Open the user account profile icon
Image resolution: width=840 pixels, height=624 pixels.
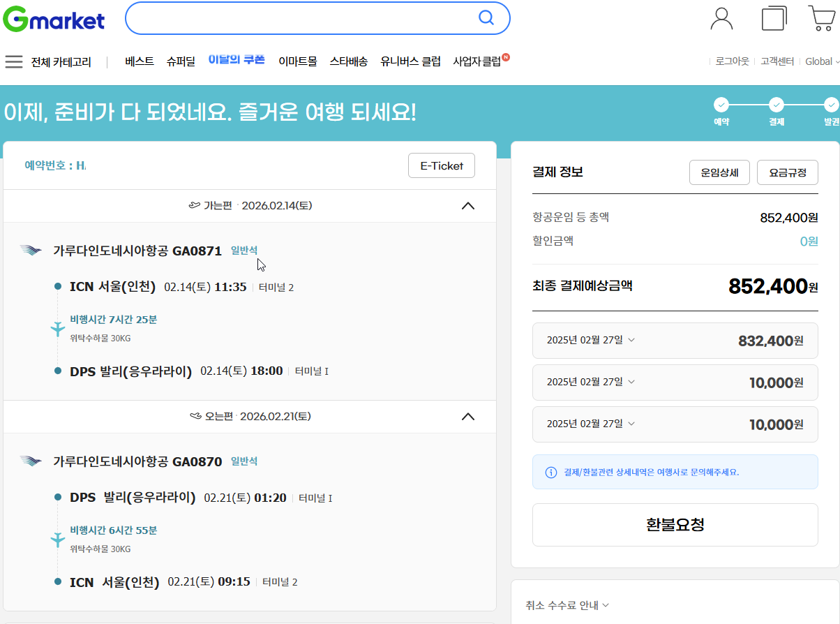click(x=721, y=18)
